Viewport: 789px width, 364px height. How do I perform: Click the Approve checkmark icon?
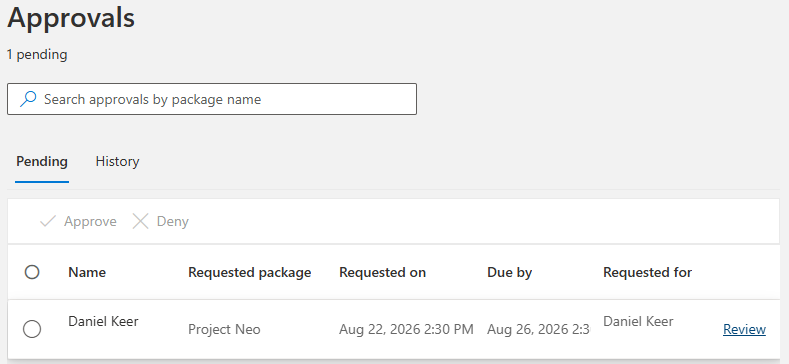click(48, 222)
